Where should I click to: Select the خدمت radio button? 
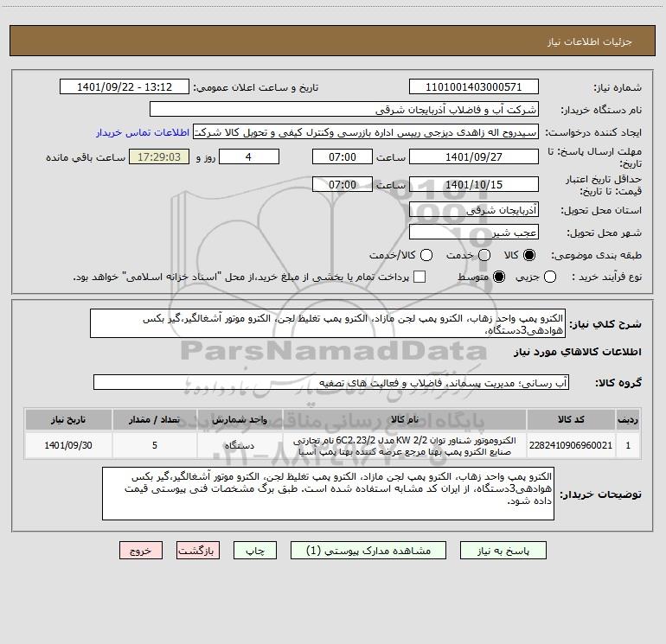tap(484, 255)
